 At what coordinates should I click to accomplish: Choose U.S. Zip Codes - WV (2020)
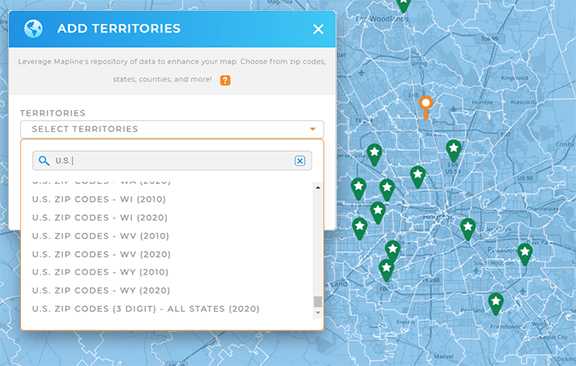(x=101, y=254)
